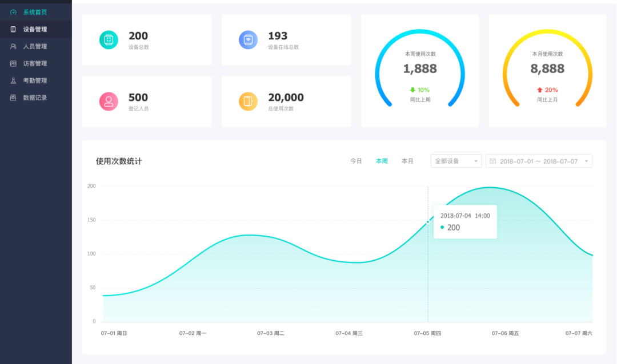Viewport: 617px width, 364px height.
Task: Click the calendar icon in date range field
Action: (x=492, y=161)
